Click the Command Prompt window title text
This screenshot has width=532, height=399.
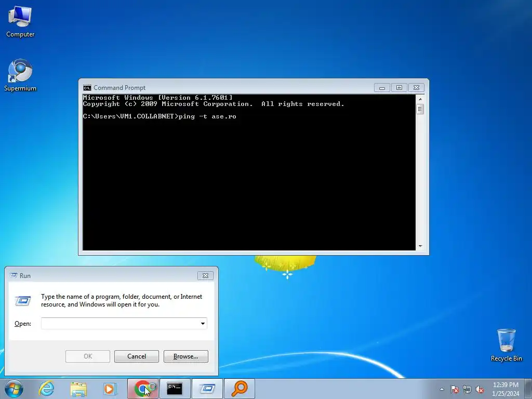[119, 88]
